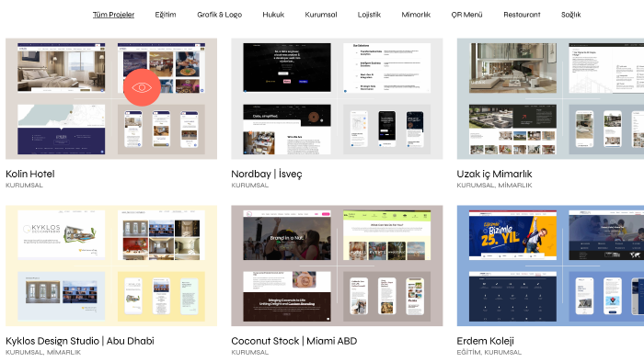Click KURUMSAL tag under Coconut Stock
This screenshot has width=644, height=362.
pyautogui.click(x=249, y=352)
